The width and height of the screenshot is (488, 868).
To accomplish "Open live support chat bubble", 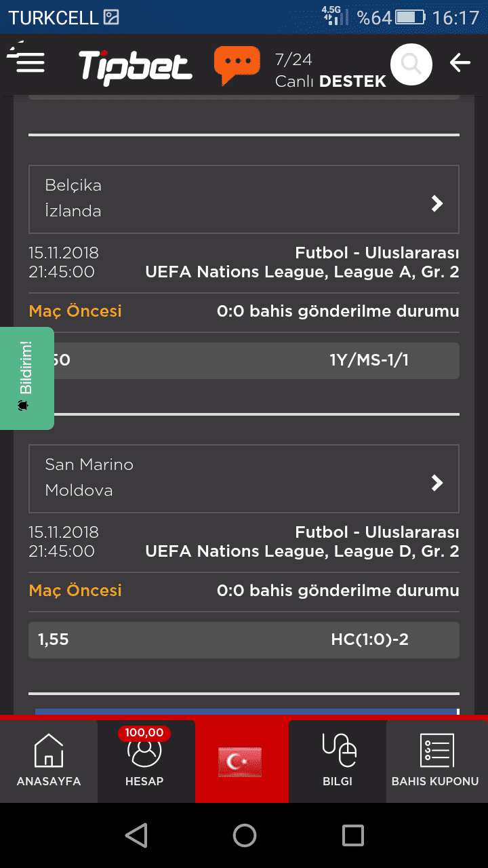I will coord(237,65).
